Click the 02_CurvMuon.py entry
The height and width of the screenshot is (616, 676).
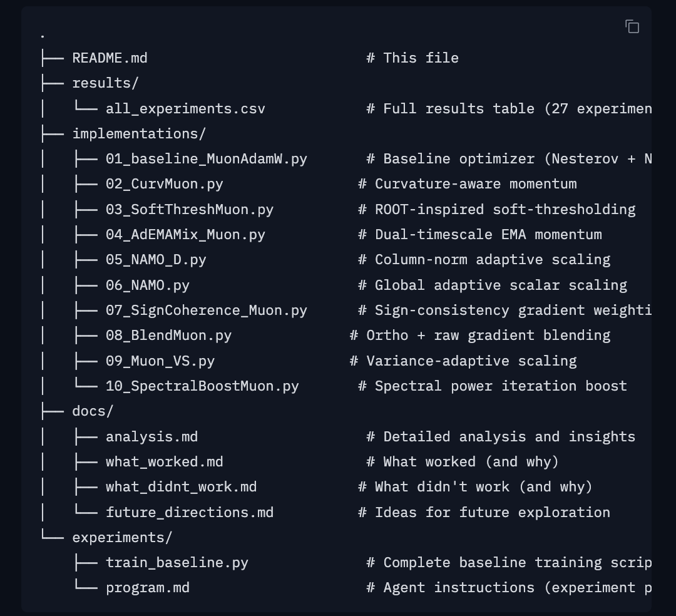pyautogui.click(x=164, y=184)
